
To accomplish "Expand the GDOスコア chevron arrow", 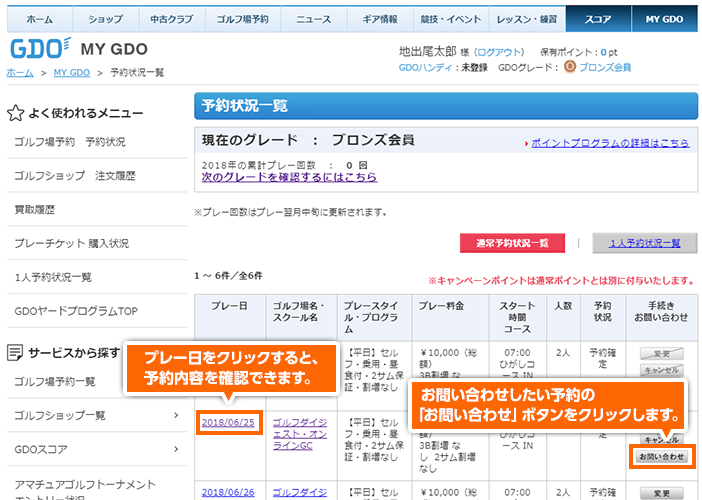I will point(176,449).
